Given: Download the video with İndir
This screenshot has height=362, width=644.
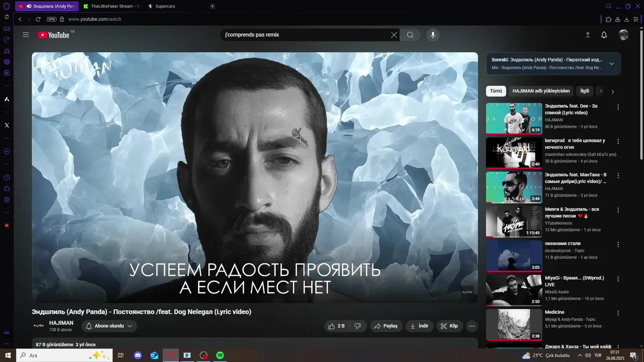Looking at the screenshot, I should tap(419, 326).
